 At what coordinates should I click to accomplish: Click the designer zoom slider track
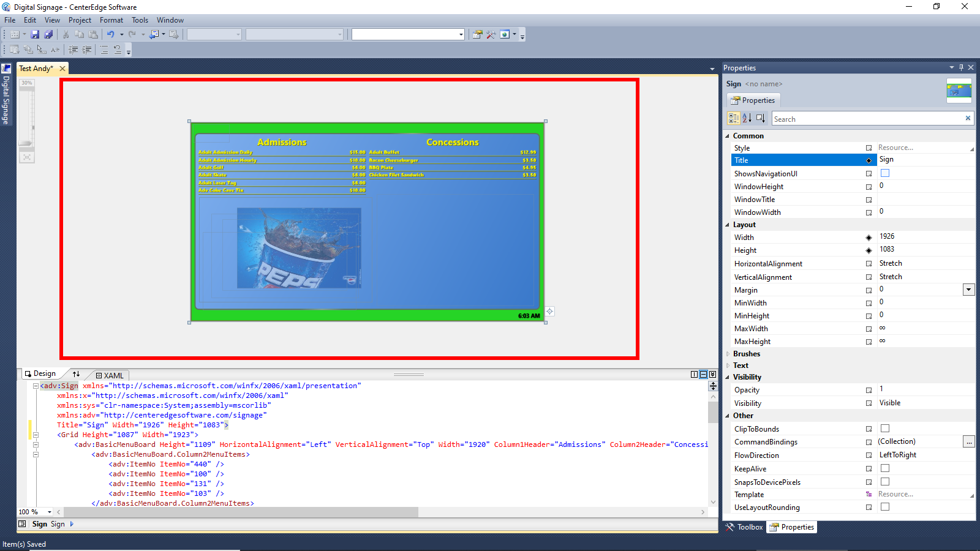coord(26,116)
